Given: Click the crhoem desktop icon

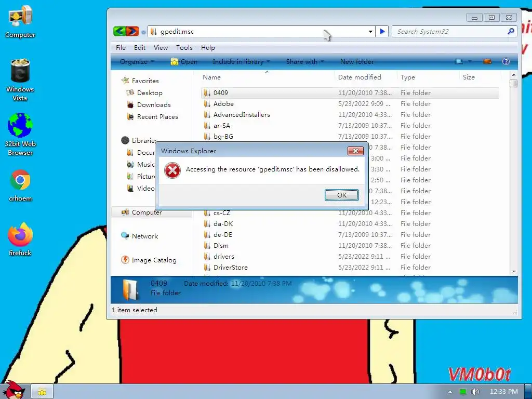Looking at the screenshot, I should (20, 186).
